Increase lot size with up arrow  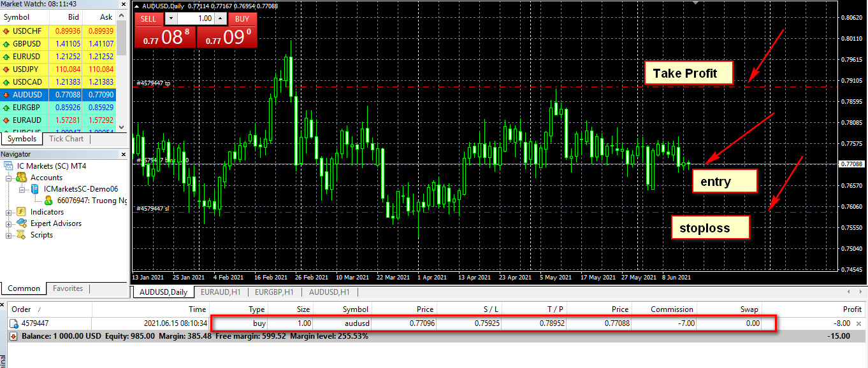[x=220, y=19]
